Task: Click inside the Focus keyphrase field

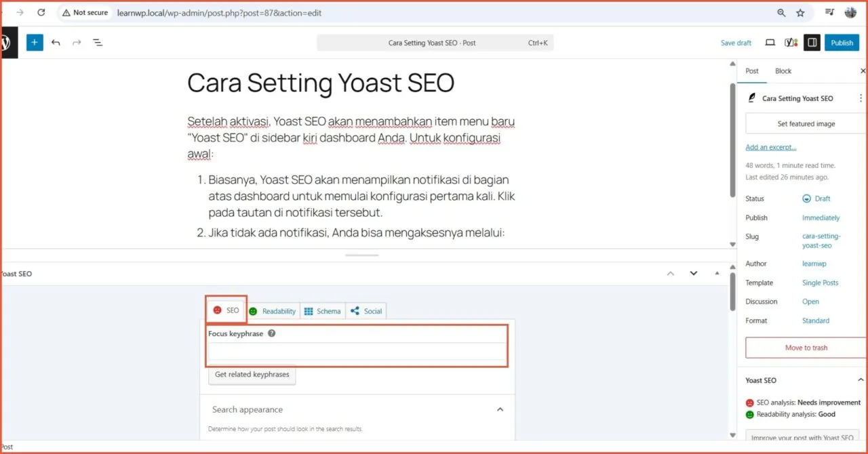Action: pyautogui.click(x=357, y=352)
